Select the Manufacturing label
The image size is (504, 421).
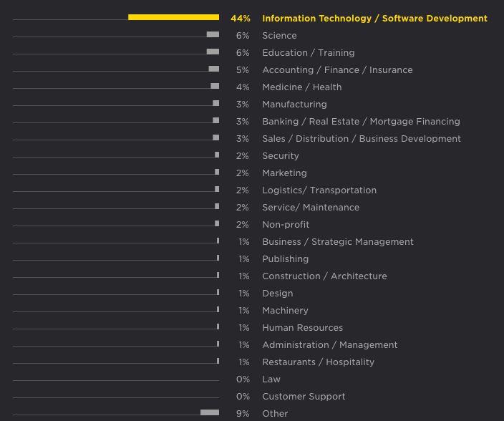point(294,105)
